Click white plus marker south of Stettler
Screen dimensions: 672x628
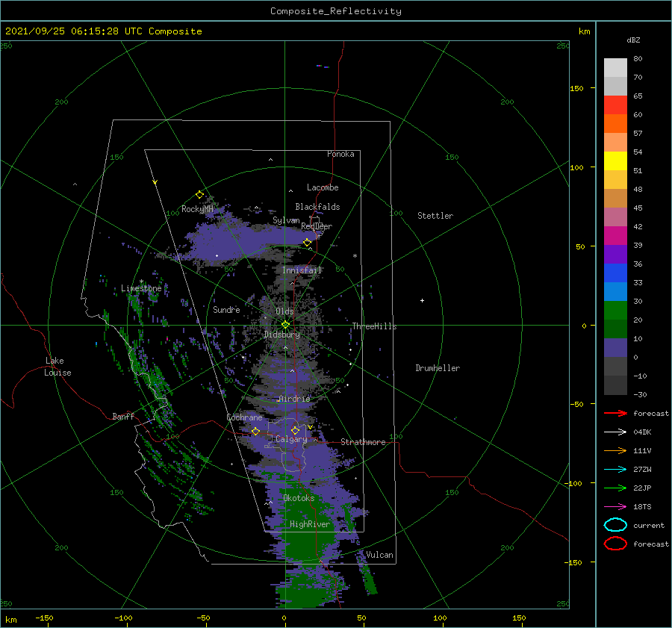coord(422,300)
